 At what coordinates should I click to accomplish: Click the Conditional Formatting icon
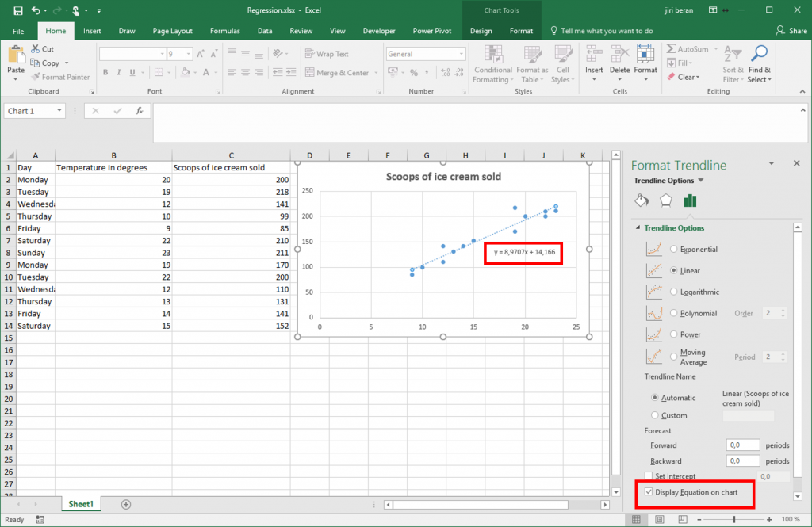pyautogui.click(x=492, y=63)
